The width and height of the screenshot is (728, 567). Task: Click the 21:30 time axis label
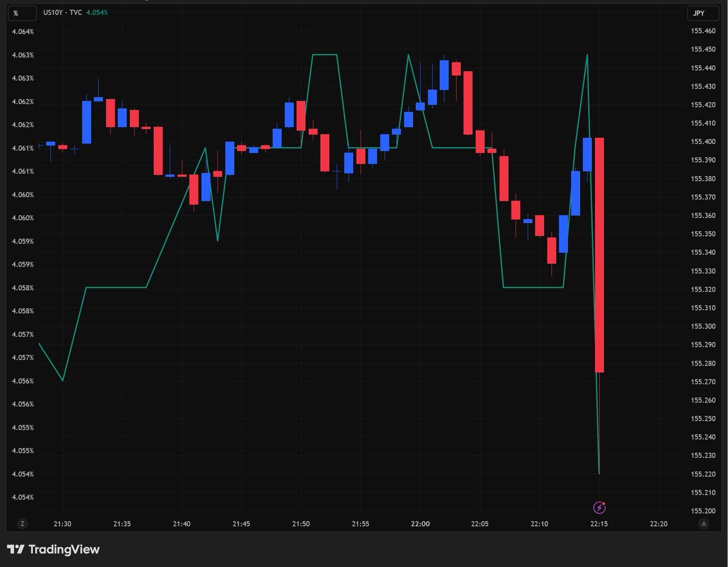tap(62, 524)
